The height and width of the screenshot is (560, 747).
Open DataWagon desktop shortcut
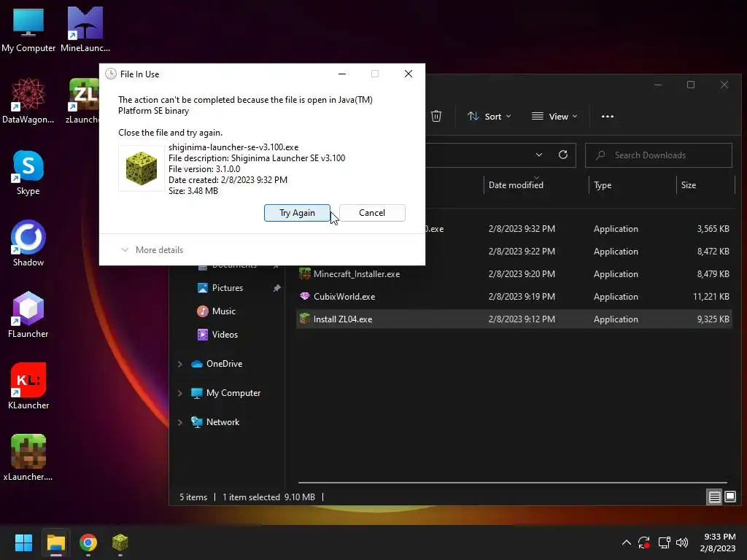pyautogui.click(x=28, y=101)
